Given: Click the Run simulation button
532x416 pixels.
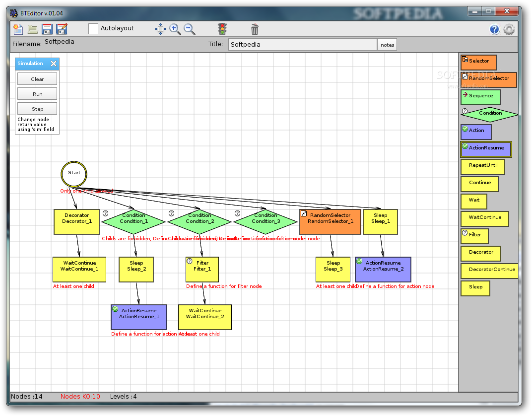Looking at the screenshot, I should [x=37, y=94].
